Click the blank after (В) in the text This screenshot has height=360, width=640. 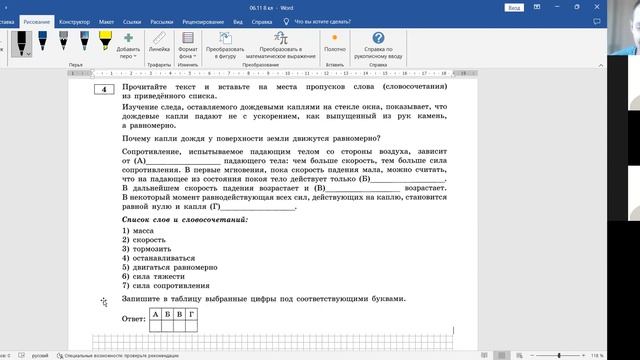[363, 189]
